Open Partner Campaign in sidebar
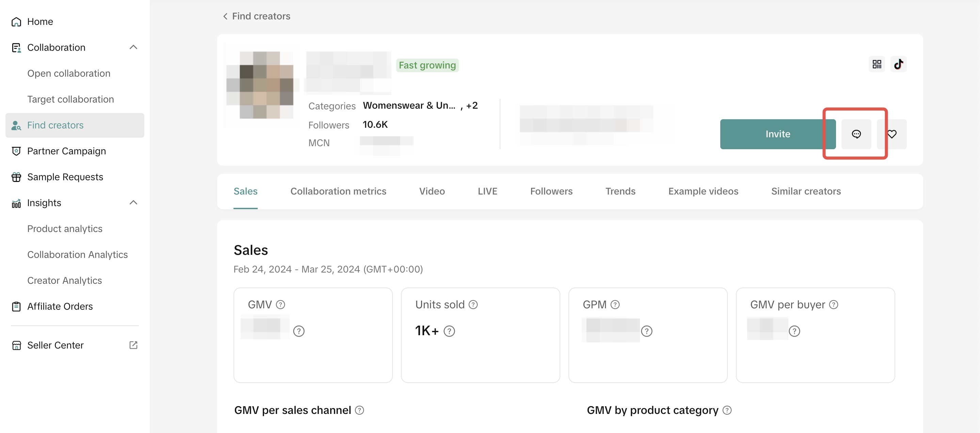Viewport: 980px width, 433px height. point(67,151)
